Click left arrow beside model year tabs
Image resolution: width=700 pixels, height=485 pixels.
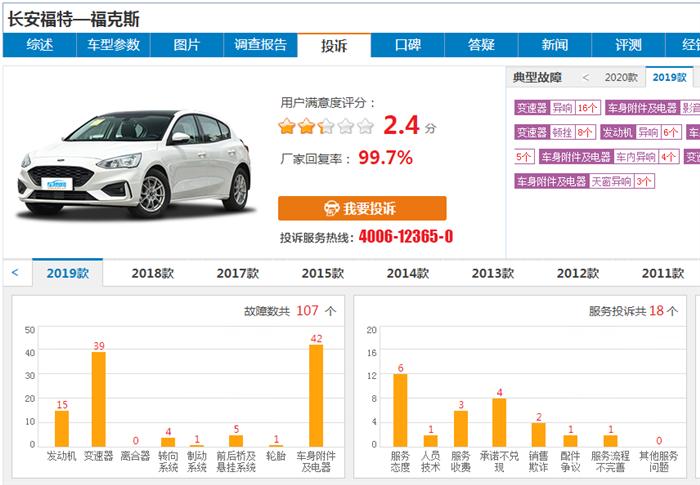[15, 272]
